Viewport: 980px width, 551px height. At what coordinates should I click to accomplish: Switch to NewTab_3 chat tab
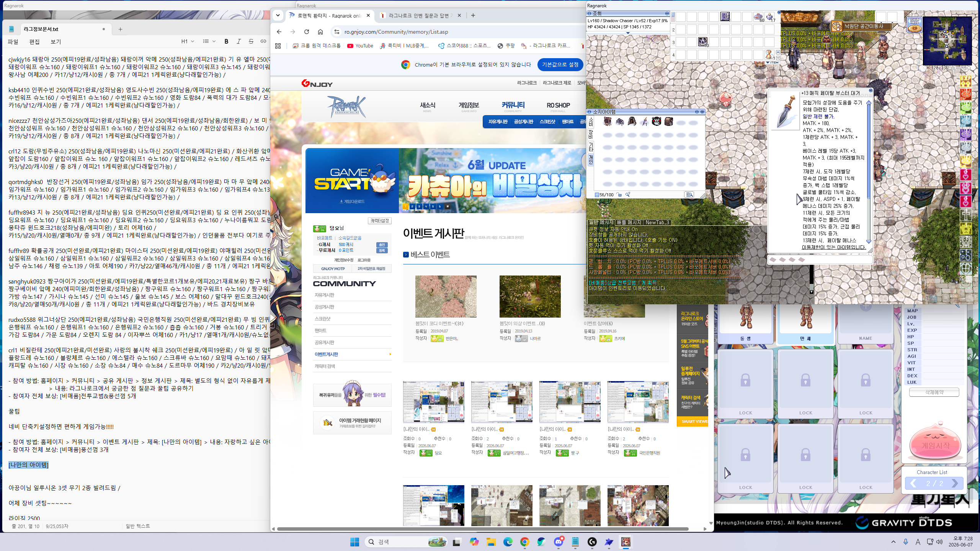click(657, 222)
